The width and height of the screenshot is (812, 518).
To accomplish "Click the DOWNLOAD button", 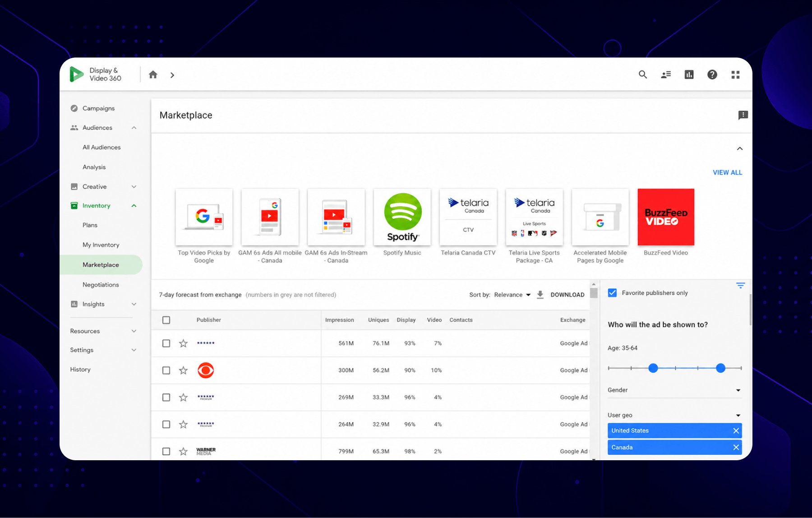I will 567,295.
